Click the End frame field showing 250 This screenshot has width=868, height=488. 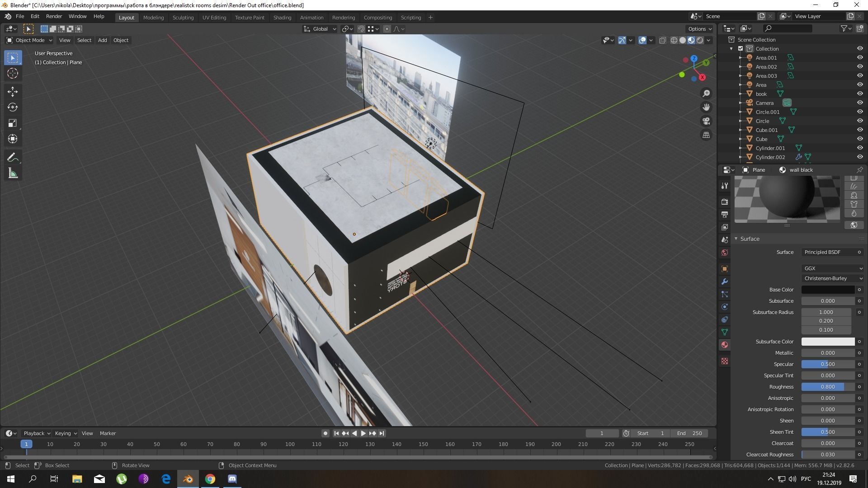pyautogui.click(x=689, y=433)
